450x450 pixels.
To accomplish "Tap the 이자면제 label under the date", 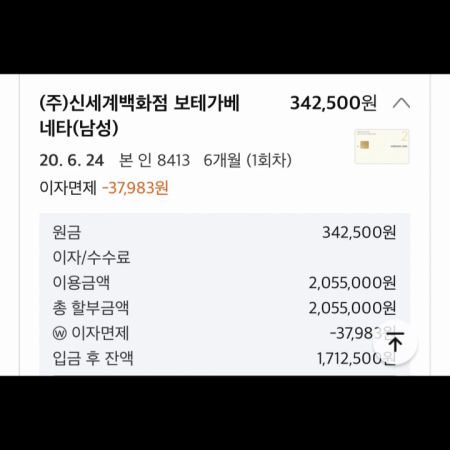I will point(68,188).
